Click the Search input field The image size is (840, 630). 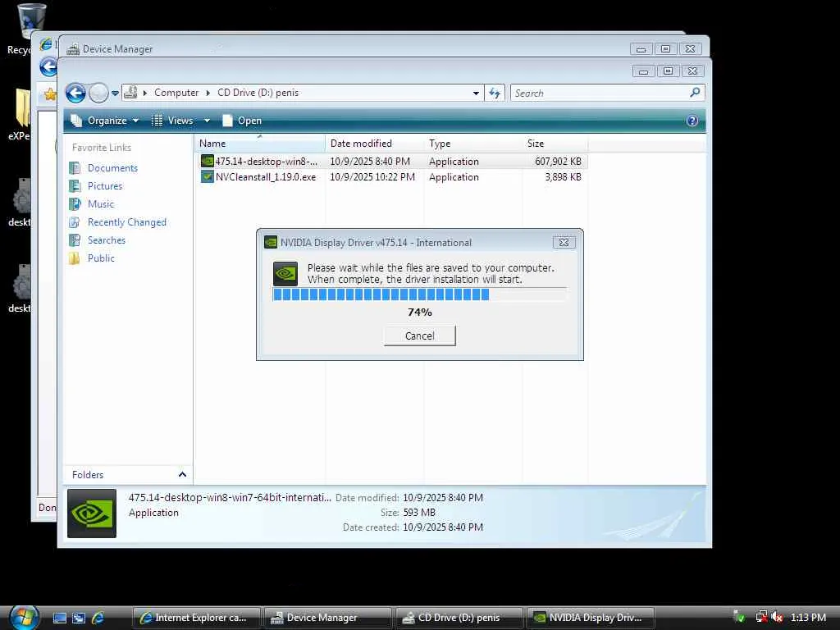tap(599, 94)
